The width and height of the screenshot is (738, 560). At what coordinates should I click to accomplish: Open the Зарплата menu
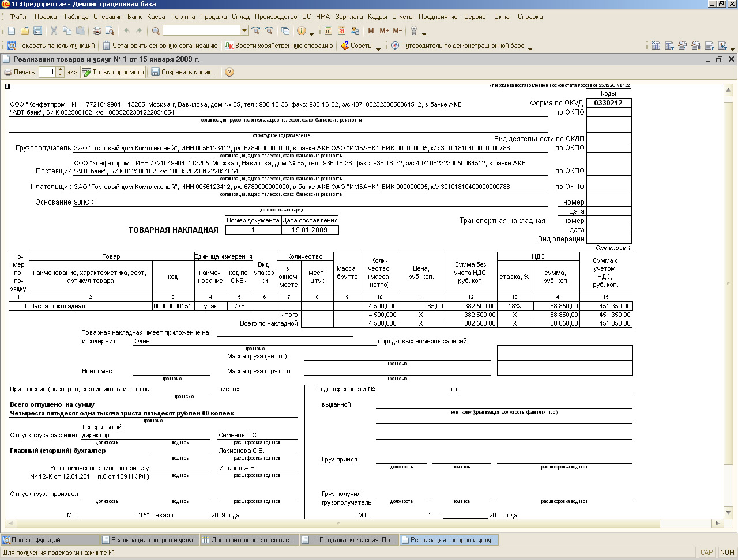(349, 17)
